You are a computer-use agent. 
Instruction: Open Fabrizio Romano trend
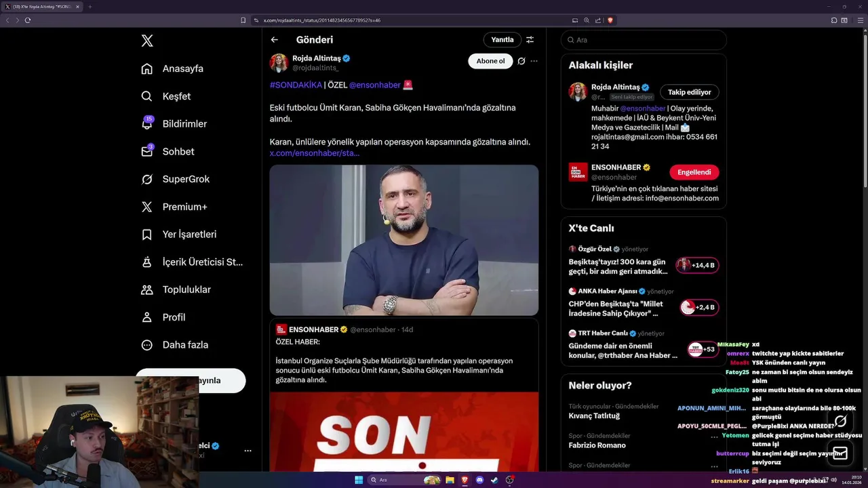point(597,445)
